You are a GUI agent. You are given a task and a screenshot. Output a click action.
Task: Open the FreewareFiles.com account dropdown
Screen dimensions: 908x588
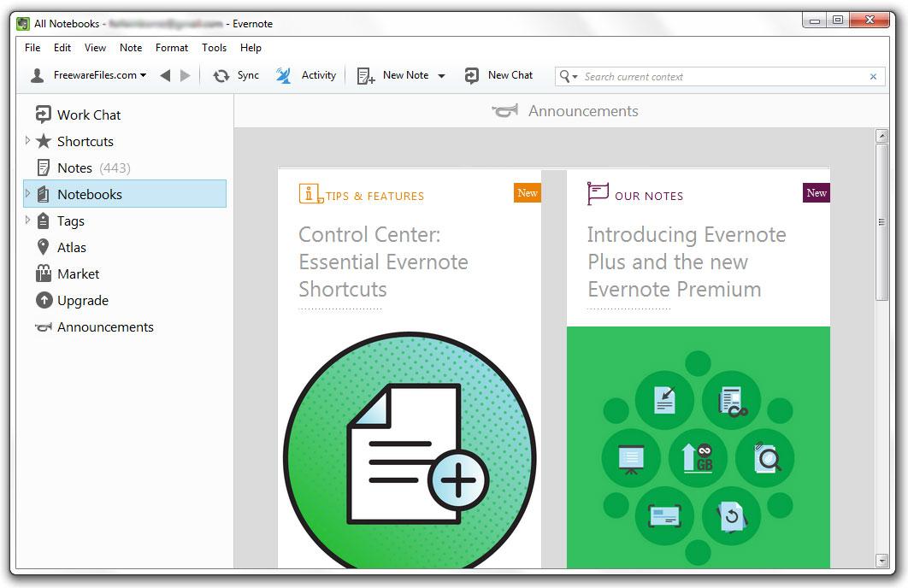coord(99,75)
